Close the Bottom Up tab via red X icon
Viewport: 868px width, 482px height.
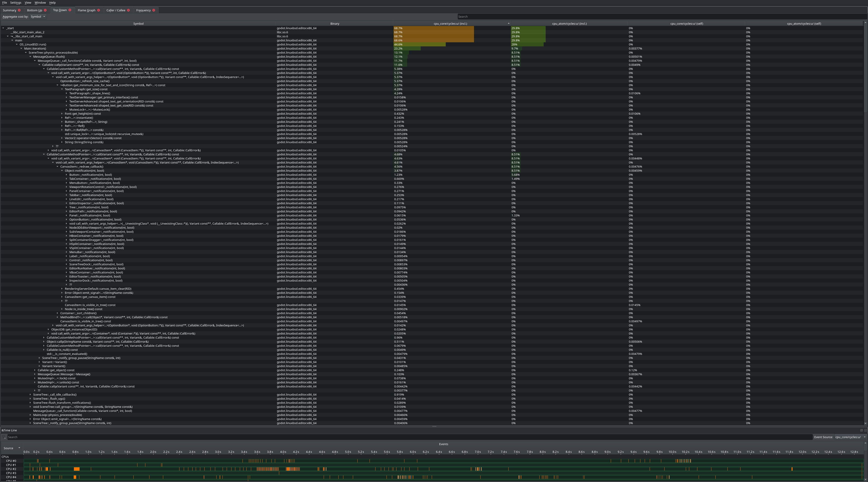coord(45,10)
